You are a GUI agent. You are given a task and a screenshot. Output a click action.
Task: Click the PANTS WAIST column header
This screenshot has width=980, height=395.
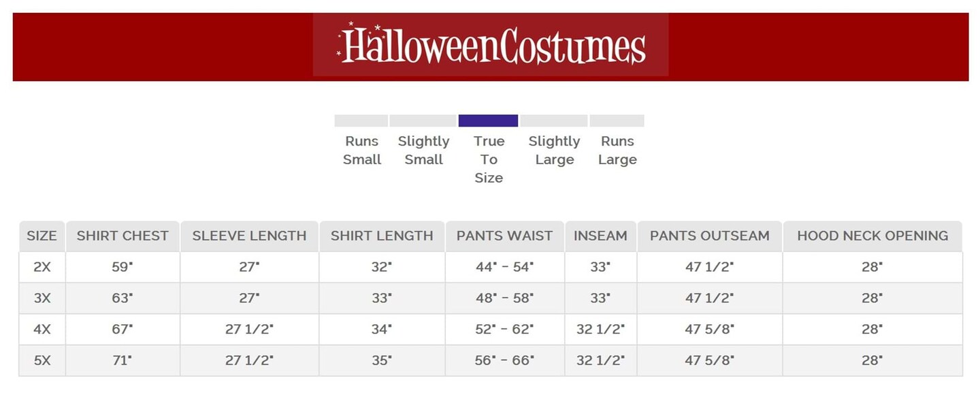(504, 236)
